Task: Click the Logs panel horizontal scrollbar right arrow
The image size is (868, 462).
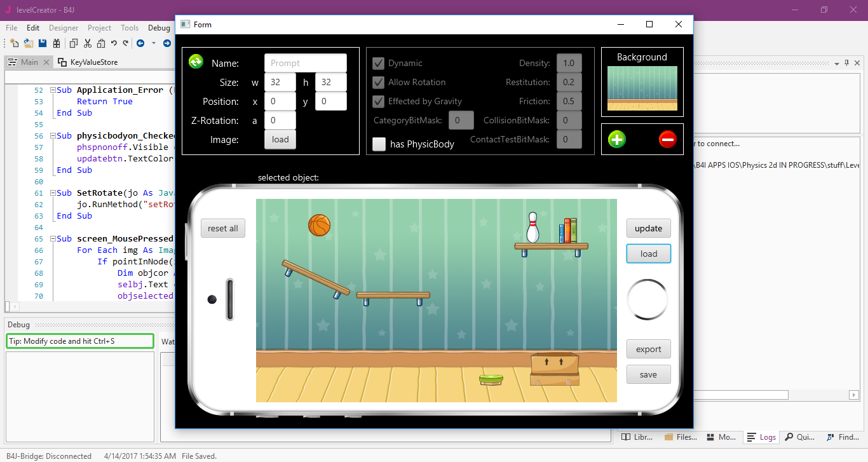Action: tap(853, 395)
